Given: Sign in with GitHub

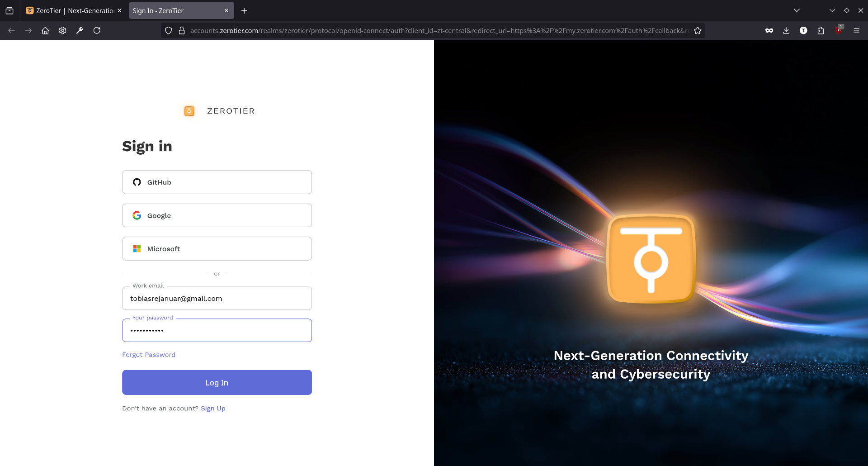Looking at the screenshot, I should 217,182.
